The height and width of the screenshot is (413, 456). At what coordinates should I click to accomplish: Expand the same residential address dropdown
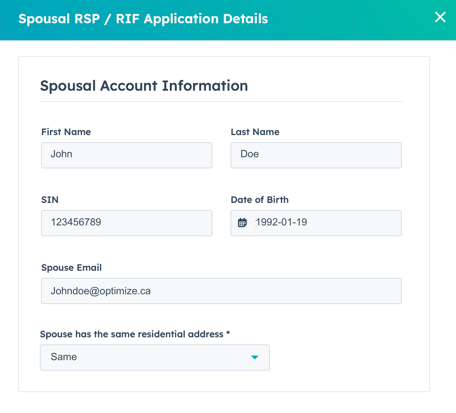[155, 357]
